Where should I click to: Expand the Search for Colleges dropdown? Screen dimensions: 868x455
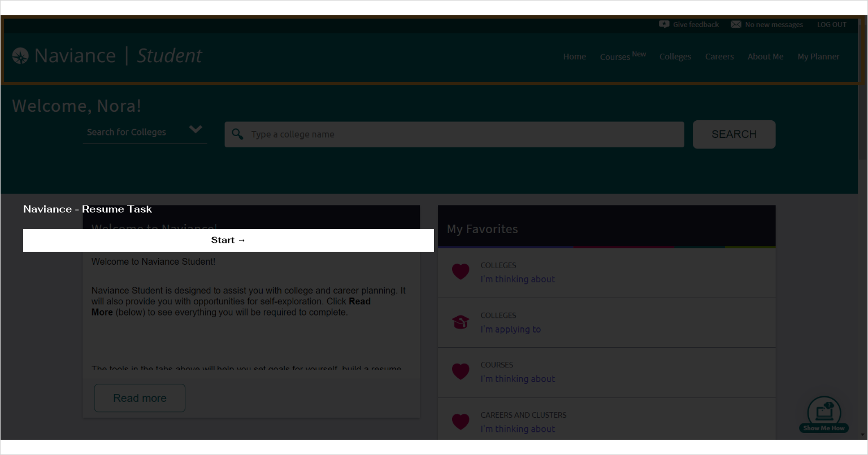click(145, 132)
